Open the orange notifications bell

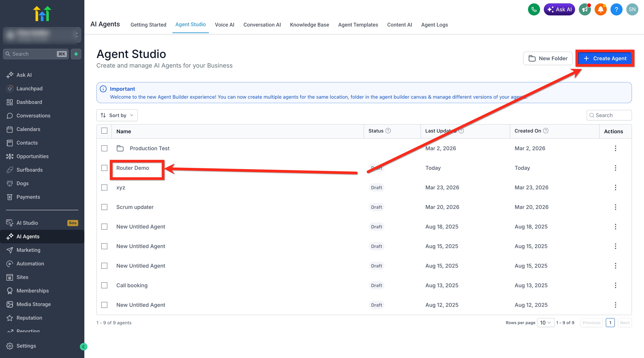click(601, 9)
